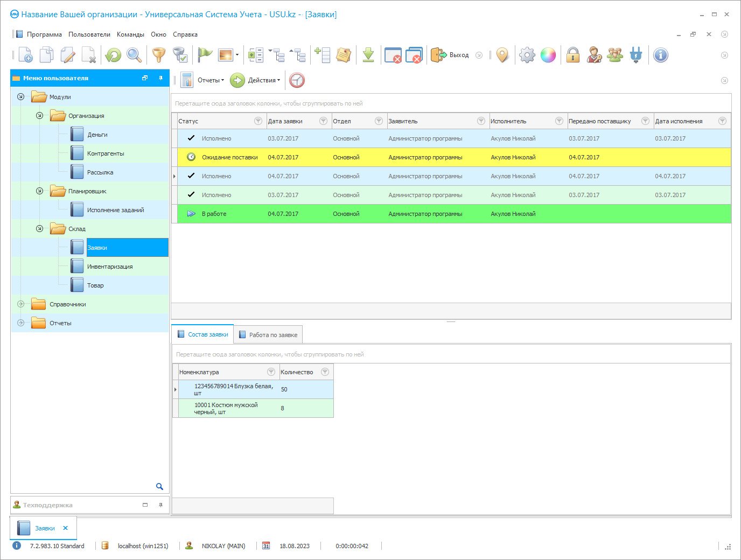Click the blue info icon in the toolbar
741x560 pixels.
[660, 55]
